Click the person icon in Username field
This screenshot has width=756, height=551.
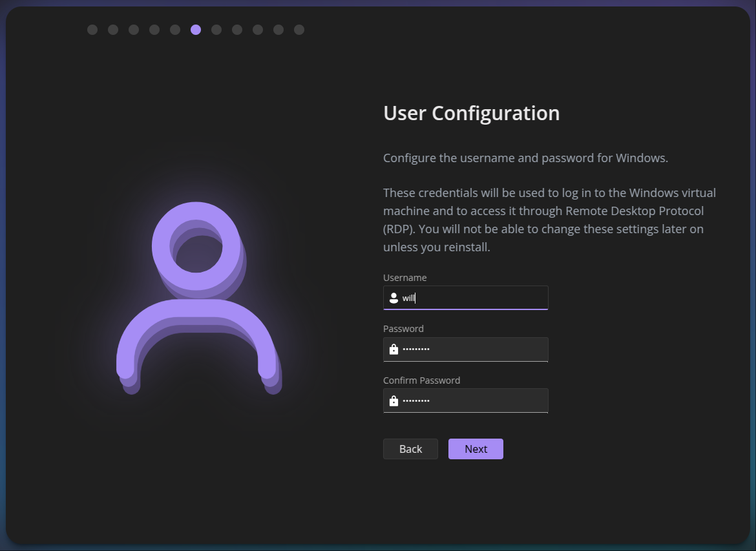[x=394, y=298]
